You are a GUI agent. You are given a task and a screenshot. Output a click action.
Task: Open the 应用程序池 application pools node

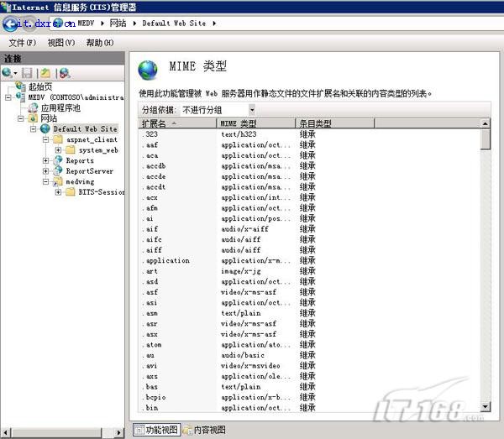coord(60,107)
